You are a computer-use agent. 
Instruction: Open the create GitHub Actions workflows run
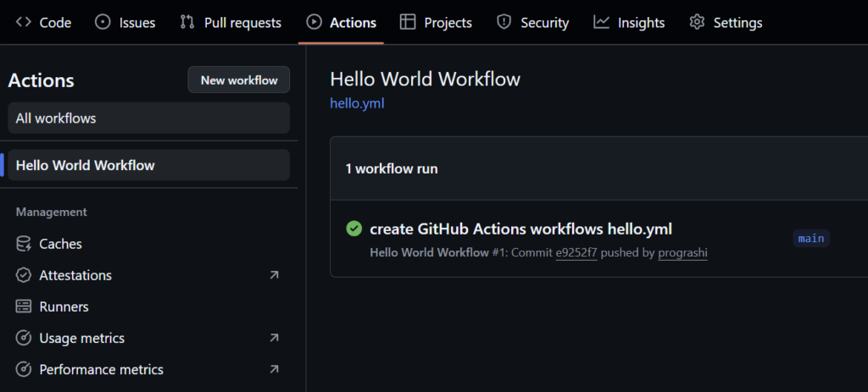(x=520, y=229)
